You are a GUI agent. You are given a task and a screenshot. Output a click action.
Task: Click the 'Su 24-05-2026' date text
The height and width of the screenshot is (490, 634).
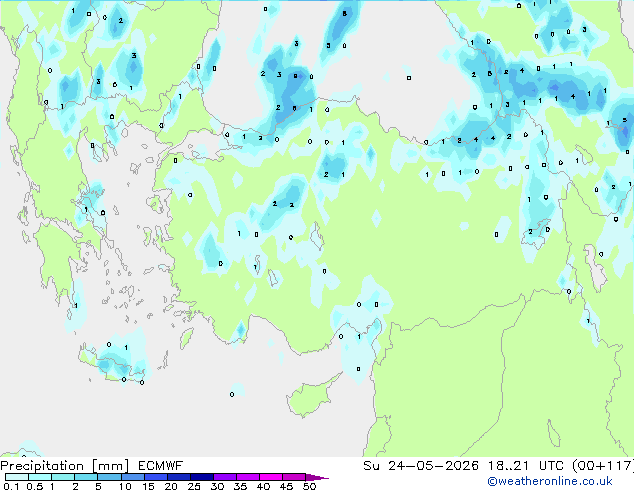click(421, 466)
